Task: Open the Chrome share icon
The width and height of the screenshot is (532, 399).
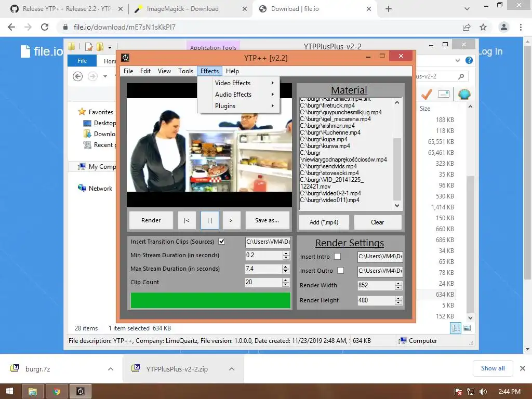Action: pyautogui.click(x=467, y=27)
